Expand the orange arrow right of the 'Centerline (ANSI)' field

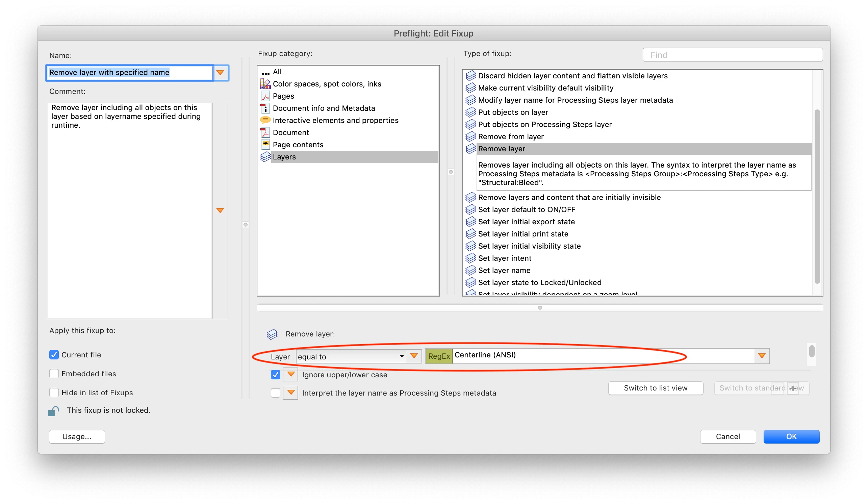coord(762,356)
